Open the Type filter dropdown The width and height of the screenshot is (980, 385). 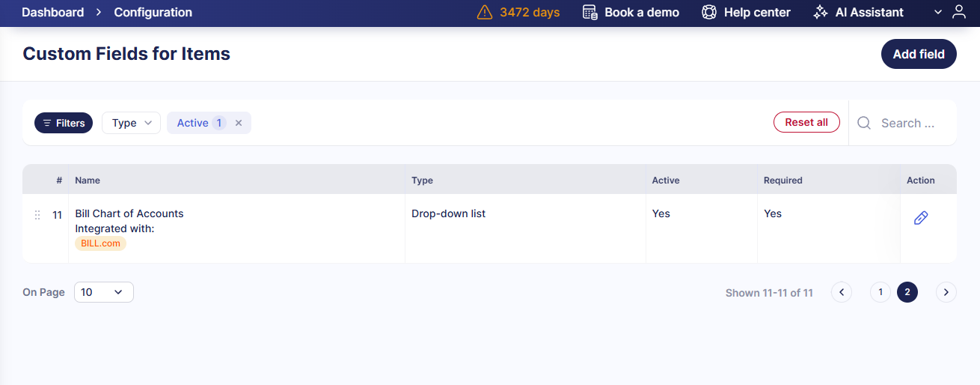coord(131,123)
